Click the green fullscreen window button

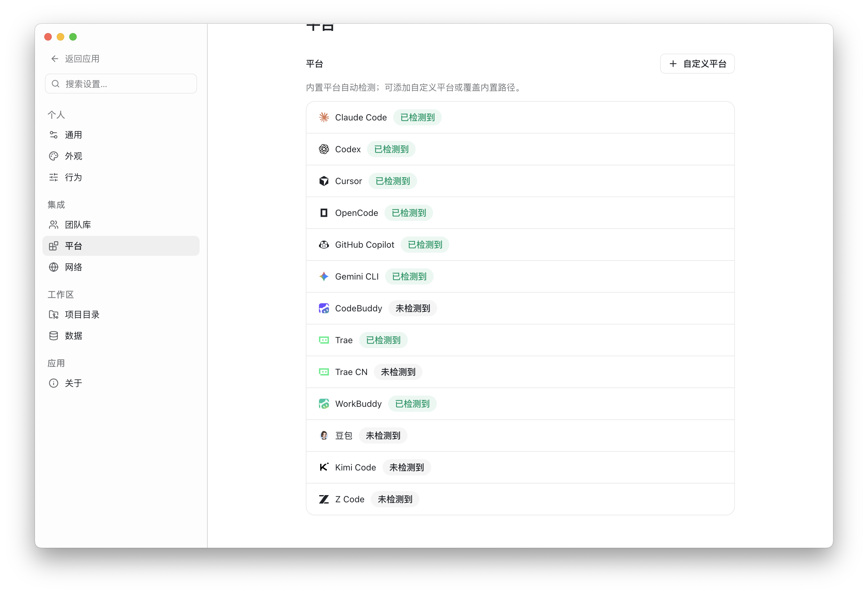pos(73,37)
